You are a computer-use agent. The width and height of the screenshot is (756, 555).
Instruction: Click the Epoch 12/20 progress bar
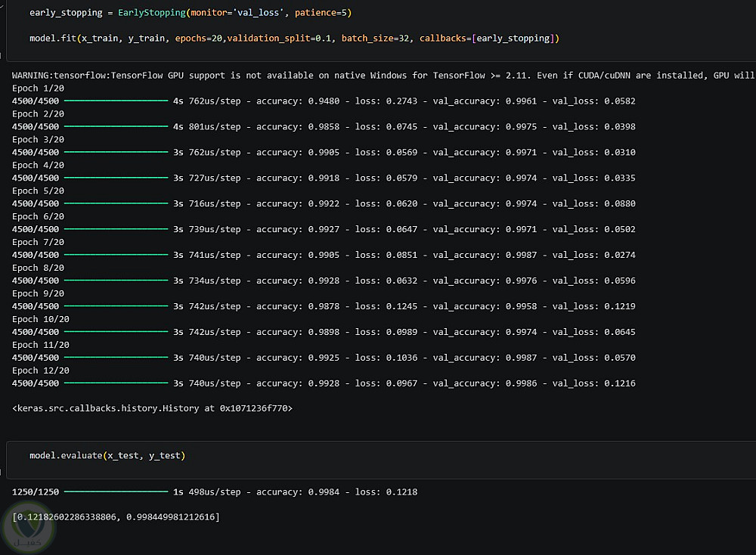point(116,383)
